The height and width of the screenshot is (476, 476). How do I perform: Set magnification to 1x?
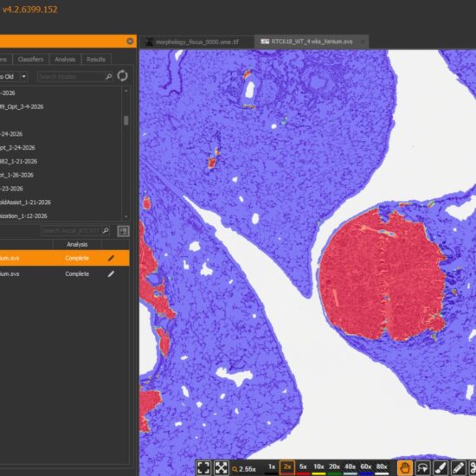click(x=272, y=467)
